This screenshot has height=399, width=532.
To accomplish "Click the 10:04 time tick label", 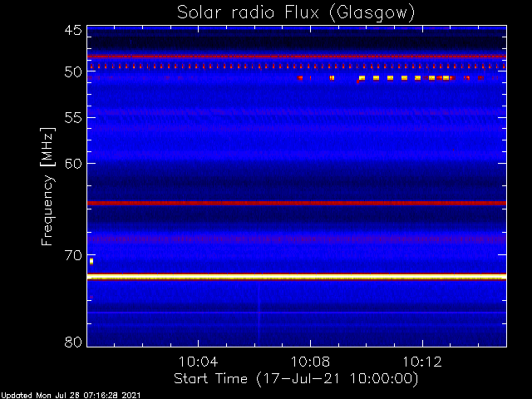I will click(x=198, y=362).
